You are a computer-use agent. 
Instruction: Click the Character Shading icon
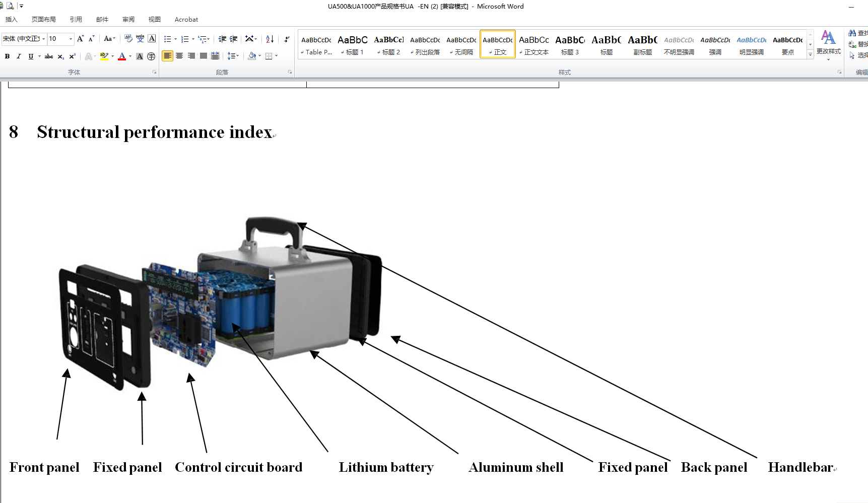140,56
